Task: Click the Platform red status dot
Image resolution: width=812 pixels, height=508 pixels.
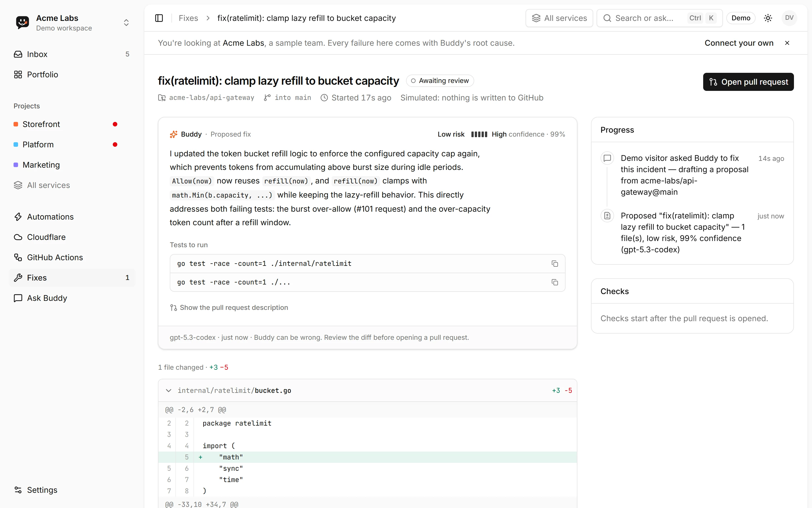Action: [115, 144]
